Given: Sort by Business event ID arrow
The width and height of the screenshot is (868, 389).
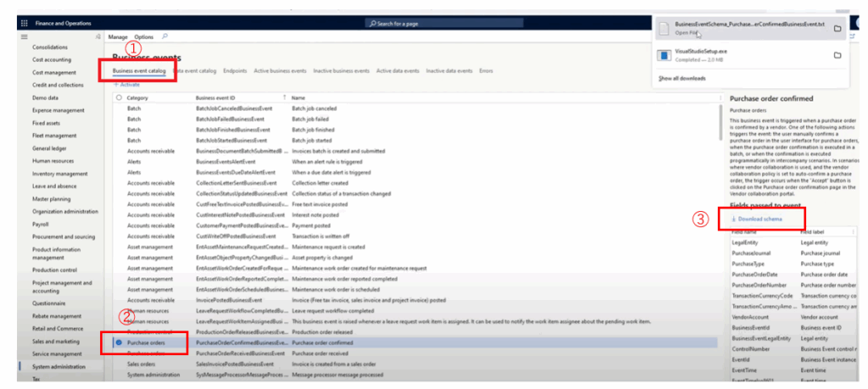Looking at the screenshot, I should pyautogui.click(x=284, y=97).
